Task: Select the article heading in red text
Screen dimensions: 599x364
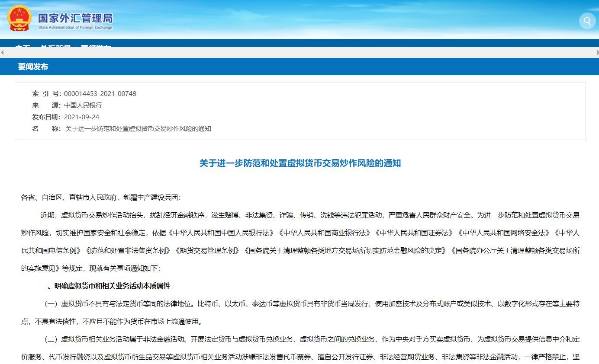Action: tap(299, 163)
